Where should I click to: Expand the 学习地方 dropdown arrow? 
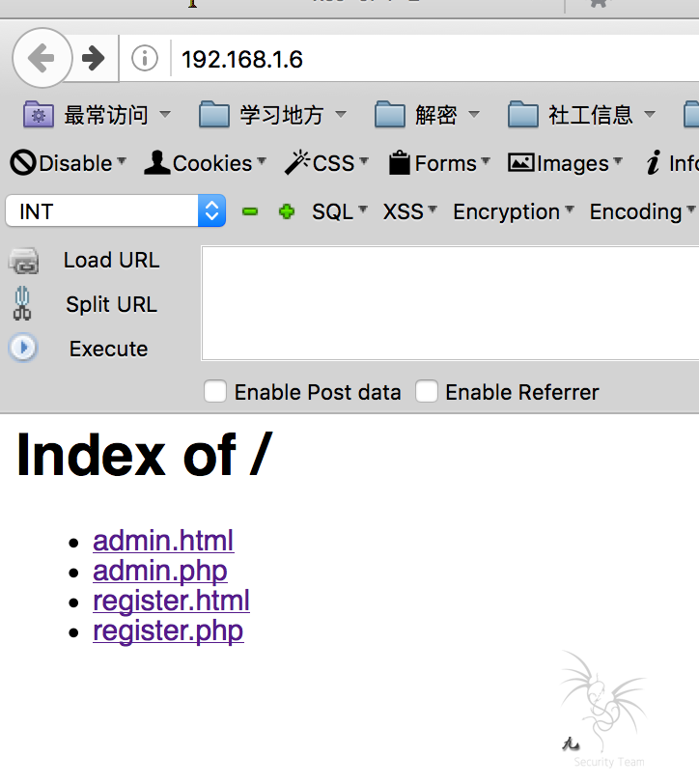(x=341, y=115)
